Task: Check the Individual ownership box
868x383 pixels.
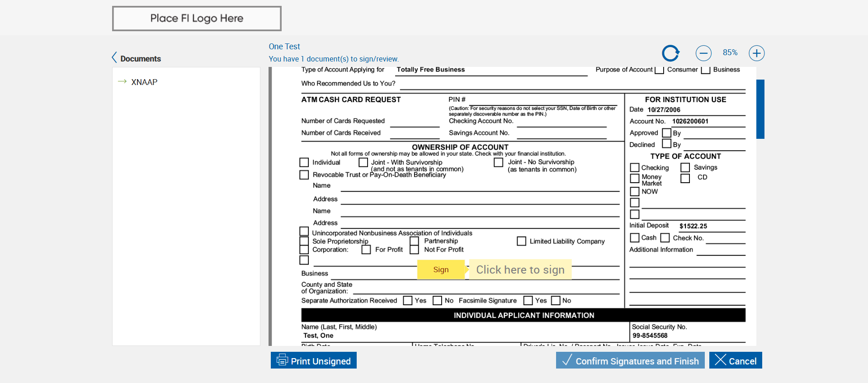Action: (304, 162)
